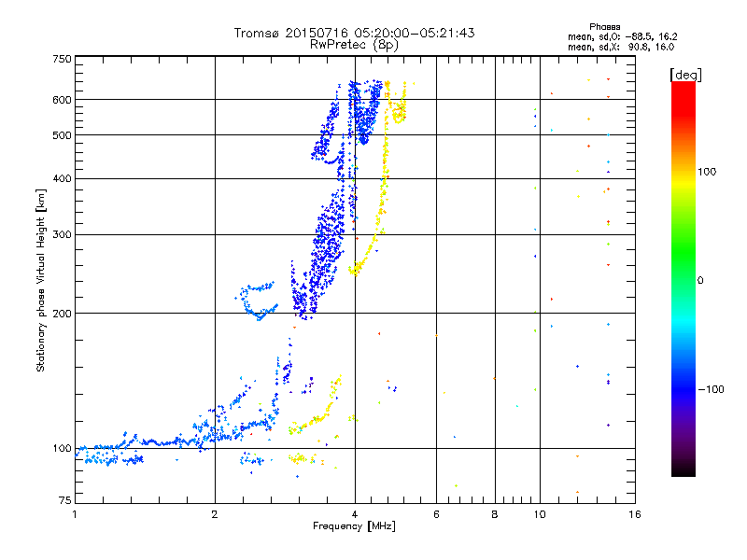Click the y-axis tick label "600"

pos(62,100)
